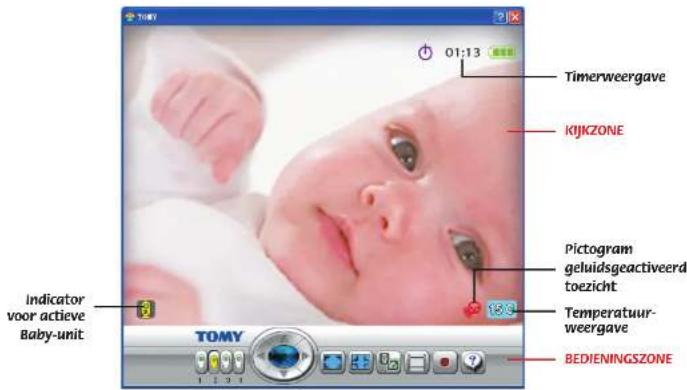
Task: Click the purple power timer icon
Action: click(x=425, y=52)
